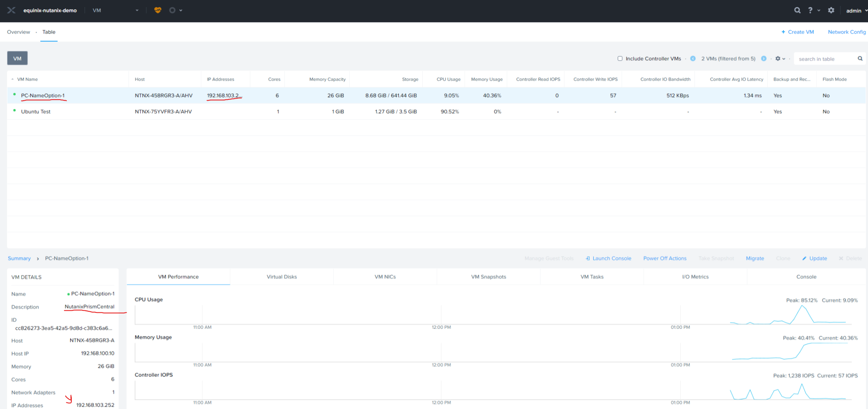Screen dimensions: 868x409
Task: Open VM NICs tab
Action: click(x=385, y=277)
